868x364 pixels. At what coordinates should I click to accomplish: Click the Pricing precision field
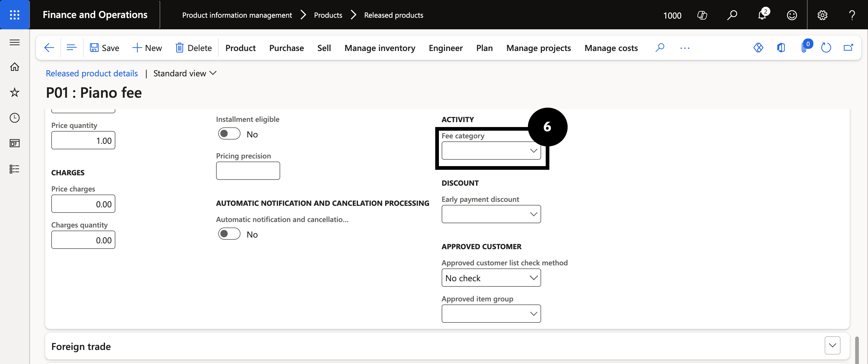coord(248,170)
